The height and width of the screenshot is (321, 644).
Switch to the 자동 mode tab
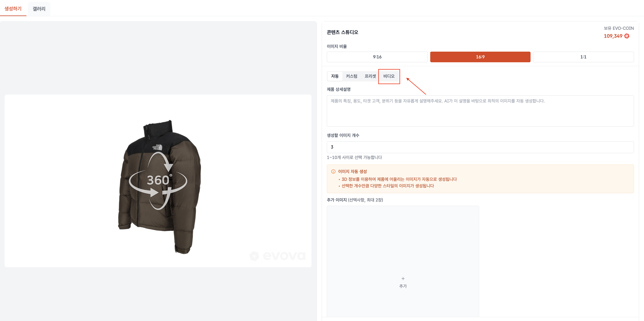[x=335, y=76]
